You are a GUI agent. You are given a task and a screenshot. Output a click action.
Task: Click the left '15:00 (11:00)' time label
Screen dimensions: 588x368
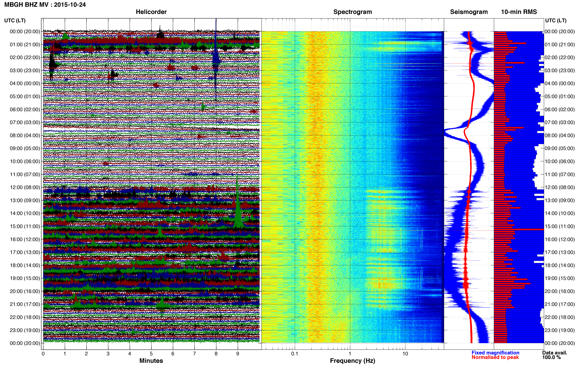[25, 226]
